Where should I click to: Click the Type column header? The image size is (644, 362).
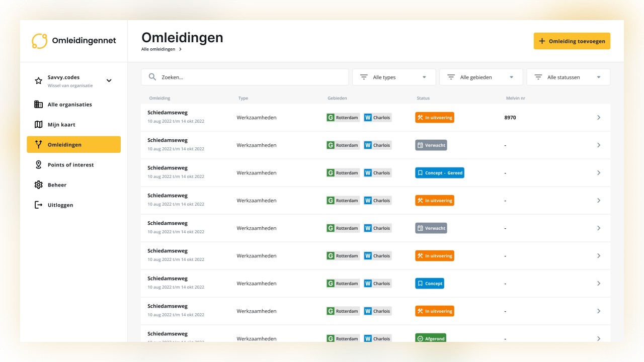coord(243,99)
